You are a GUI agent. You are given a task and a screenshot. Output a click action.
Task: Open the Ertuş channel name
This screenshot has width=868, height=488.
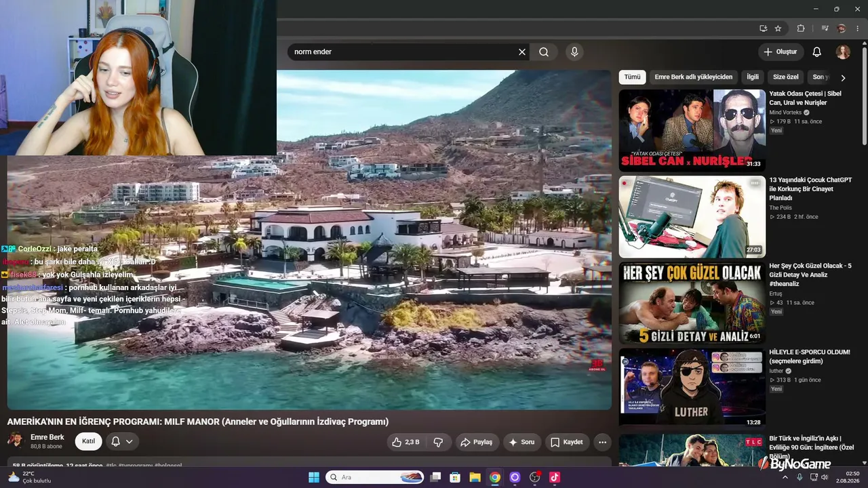click(776, 294)
